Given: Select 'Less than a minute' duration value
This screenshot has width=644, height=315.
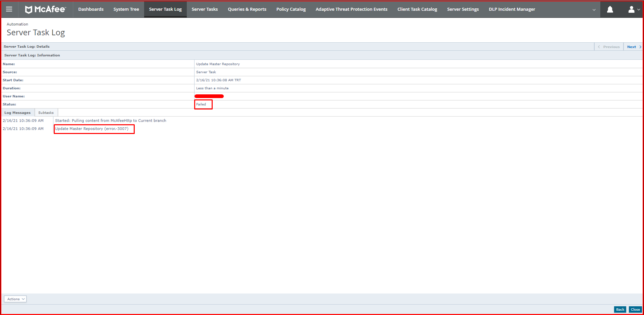Looking at the screenshot, I should (212, 88).
